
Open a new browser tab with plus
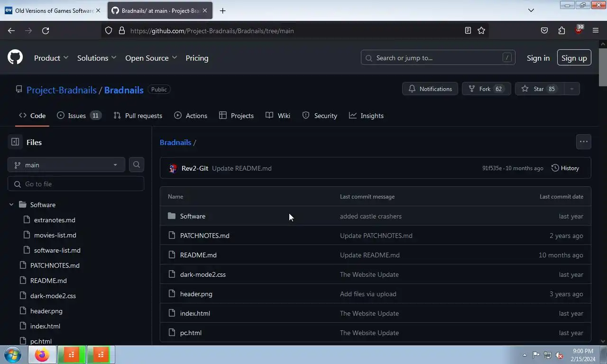223,10
